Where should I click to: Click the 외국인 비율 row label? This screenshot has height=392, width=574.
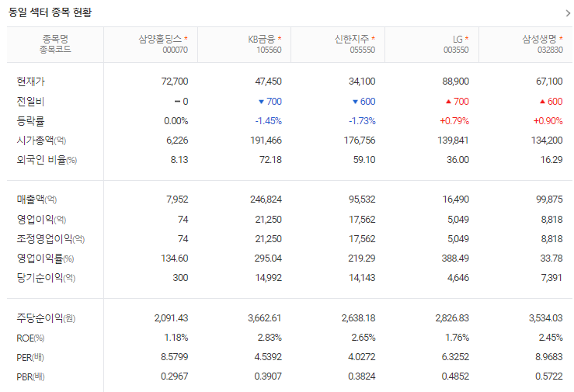[47, 159]
